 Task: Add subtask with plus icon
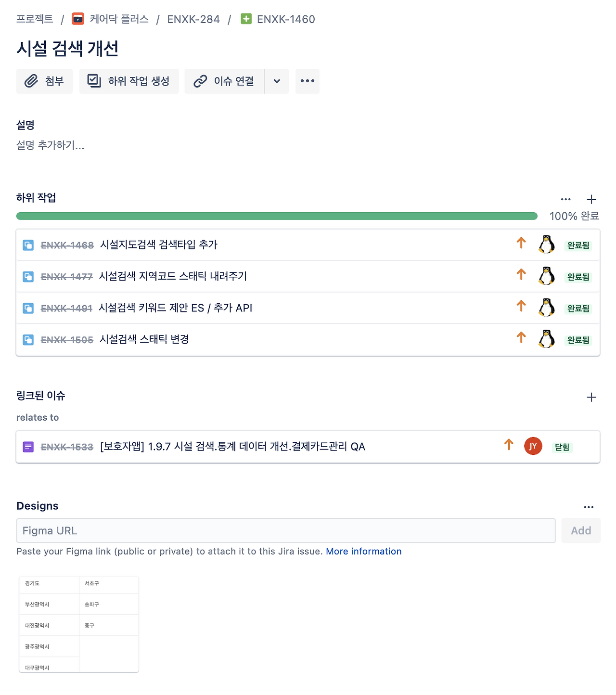pyautogui.click(x=591, y=199)
